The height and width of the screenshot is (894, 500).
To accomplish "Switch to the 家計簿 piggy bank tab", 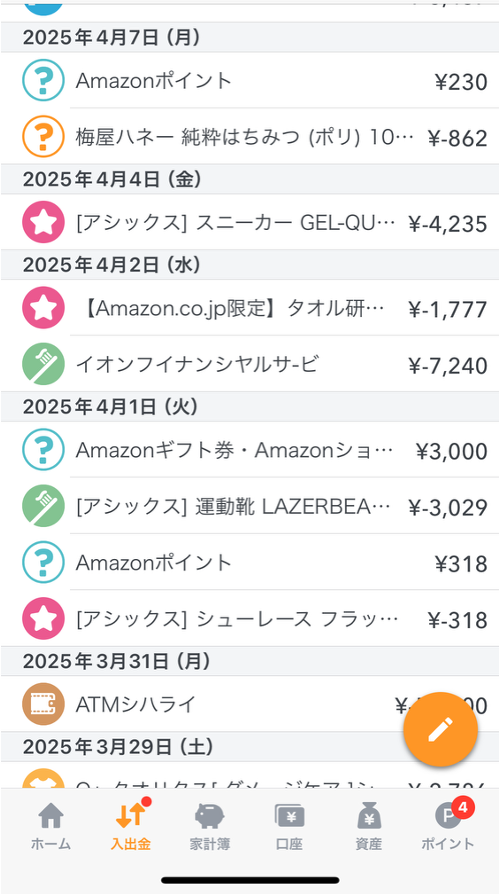I will [210, 826].
